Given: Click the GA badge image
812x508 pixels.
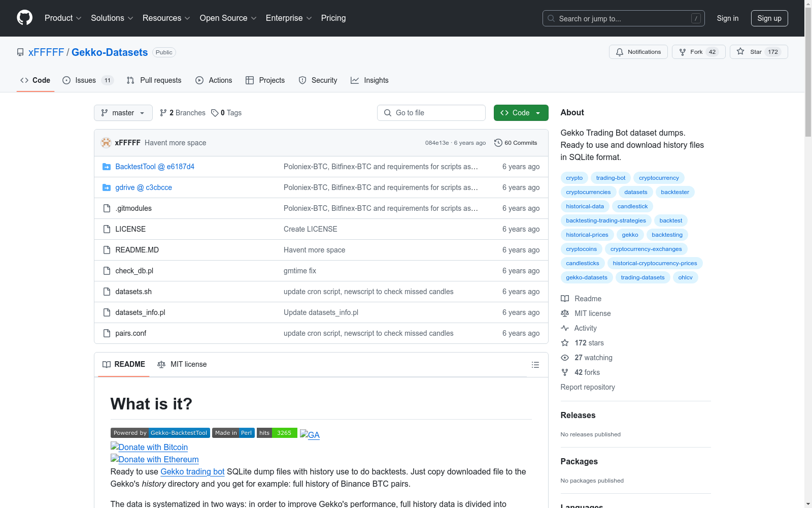Looking at the screenshot, I should (x=310, y=434).
